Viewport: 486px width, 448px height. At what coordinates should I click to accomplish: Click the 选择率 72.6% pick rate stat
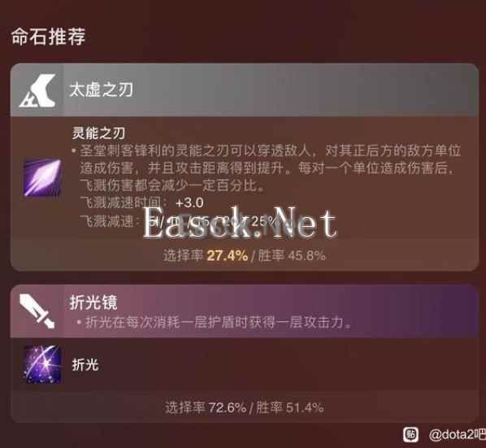coord(206,407)
